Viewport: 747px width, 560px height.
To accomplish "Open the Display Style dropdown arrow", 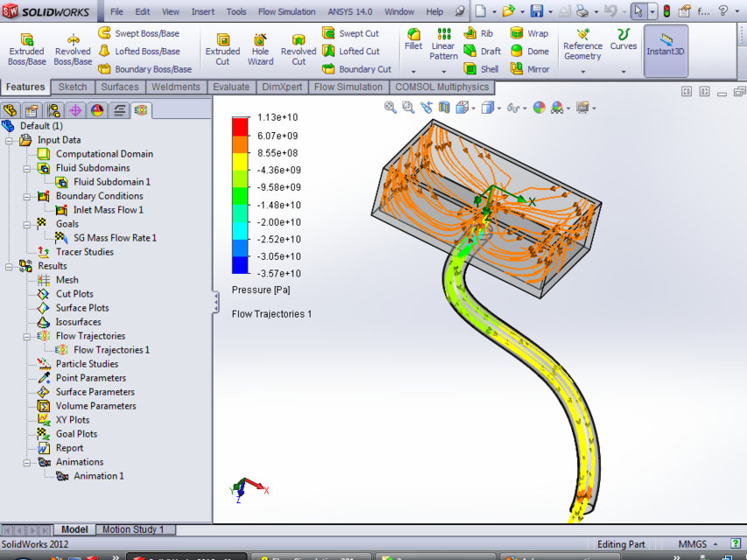I will [501, 107].
